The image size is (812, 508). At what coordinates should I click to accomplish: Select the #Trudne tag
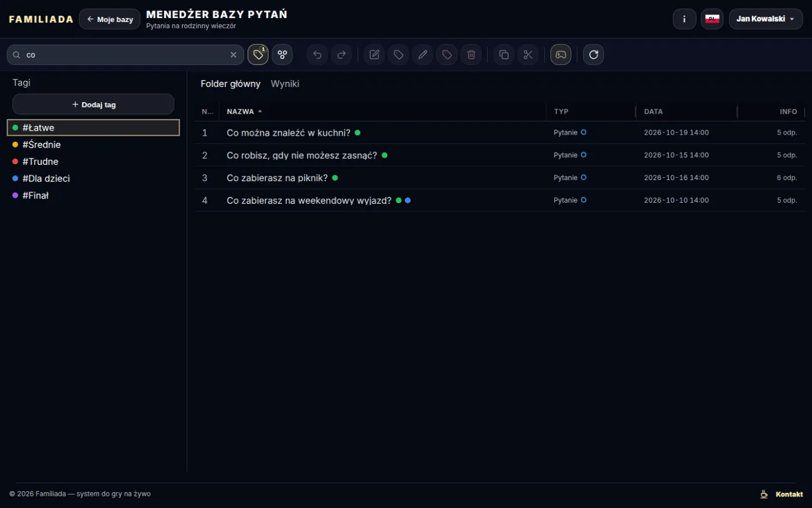point(93,161)
